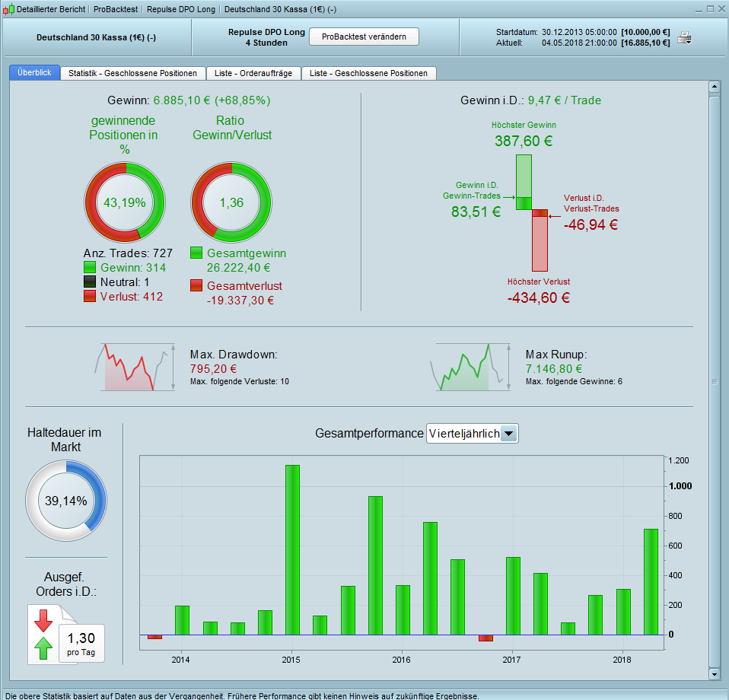Viewport: 729px width, 700px height.
Task: Click the green Gesamtgewinn legend swatch
Action: click(196, 253)
